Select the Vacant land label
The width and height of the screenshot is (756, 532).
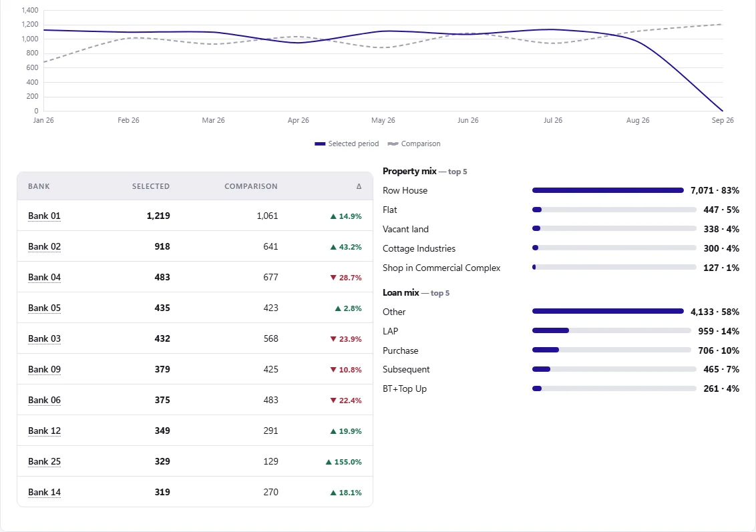pos(405,229)
